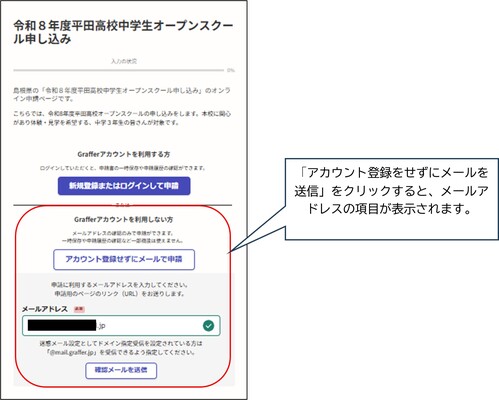Click the green checkmark in email field

click(209, 326)
